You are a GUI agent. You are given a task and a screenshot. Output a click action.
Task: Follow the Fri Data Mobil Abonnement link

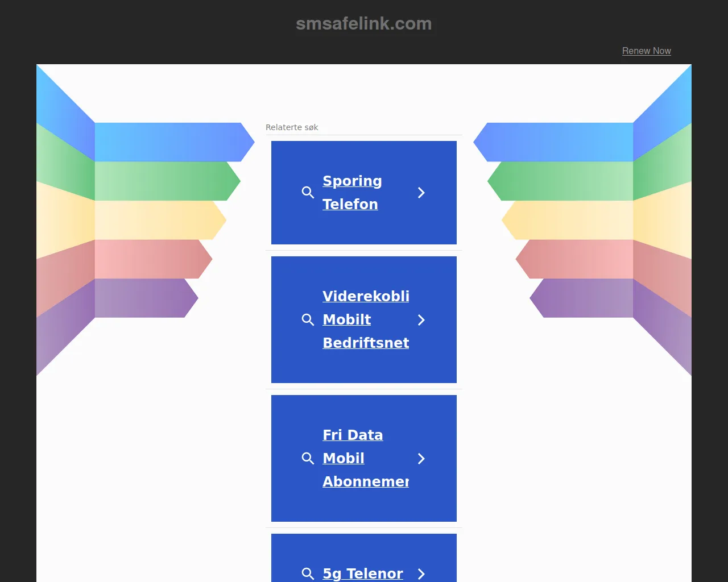366,458
